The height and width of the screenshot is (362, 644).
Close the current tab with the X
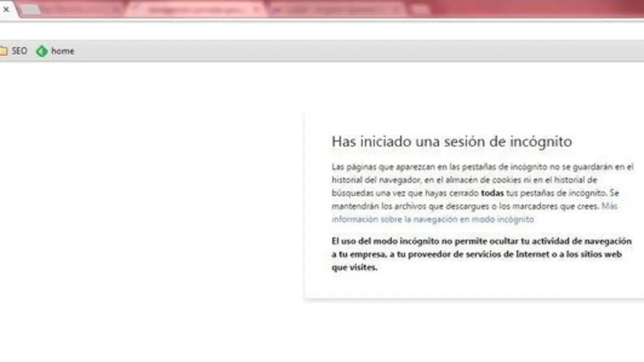[x=6, y=9]
